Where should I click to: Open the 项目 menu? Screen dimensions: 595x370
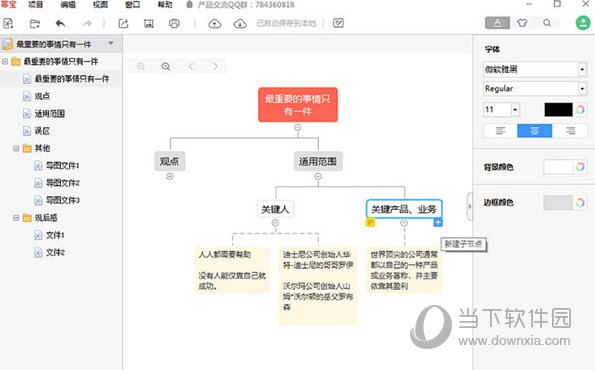point(36,5)
